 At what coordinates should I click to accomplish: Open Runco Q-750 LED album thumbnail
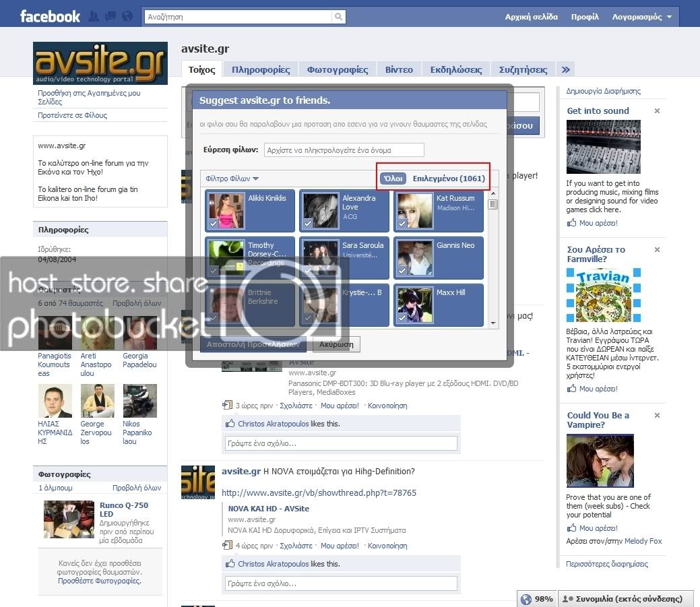coord(69,519)
